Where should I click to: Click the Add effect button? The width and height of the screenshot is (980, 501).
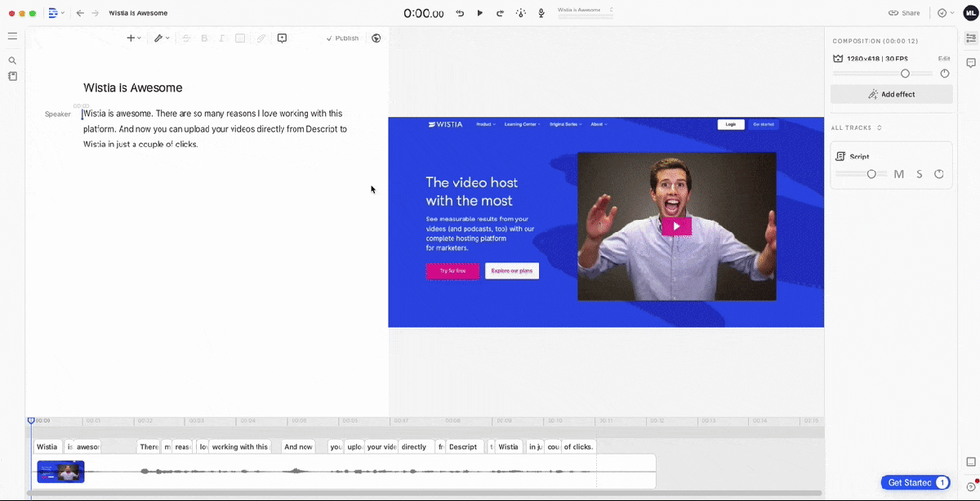point(892,94)
